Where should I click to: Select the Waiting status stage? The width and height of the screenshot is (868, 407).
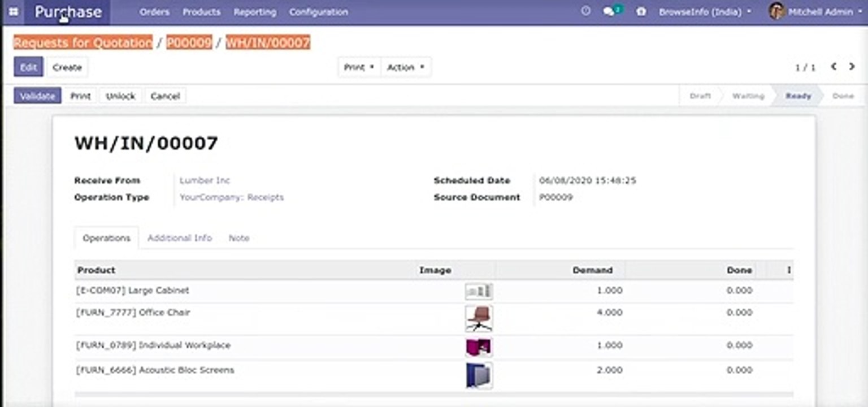pyautogui.click(x=748, y=96)
